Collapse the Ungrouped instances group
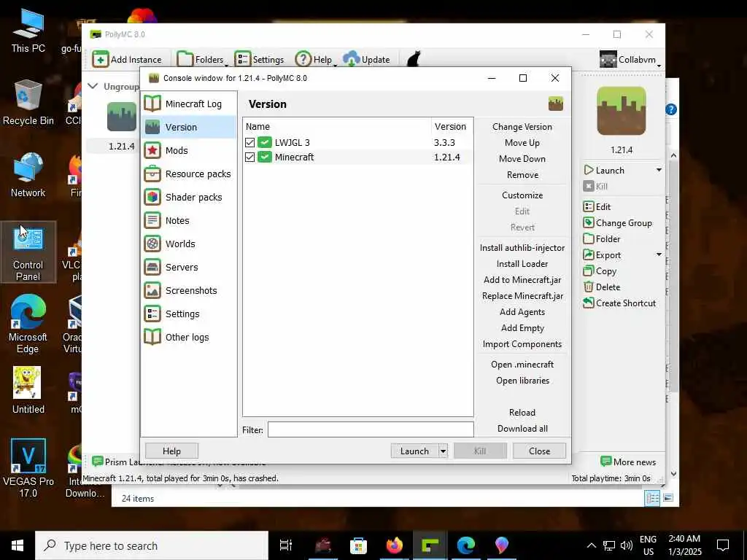 [x=93, y=86]
